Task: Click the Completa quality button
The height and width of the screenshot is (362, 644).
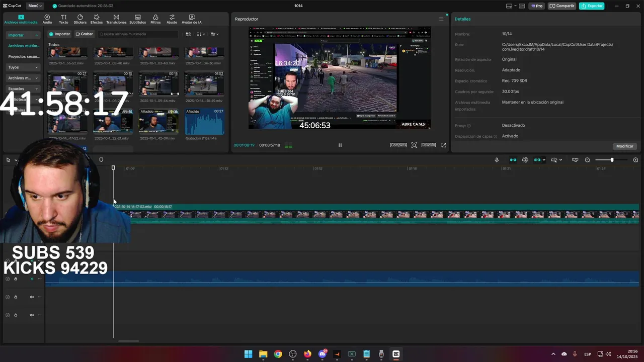Action: (x=398, y=145)
